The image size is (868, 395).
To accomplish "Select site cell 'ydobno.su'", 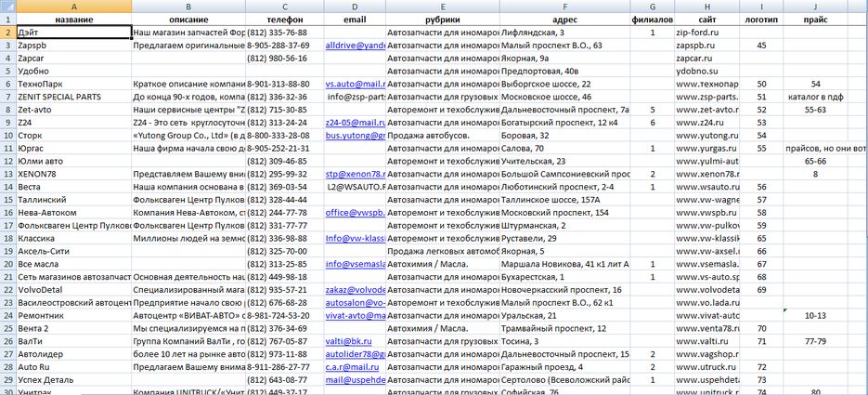I will (x=706, y=71).
